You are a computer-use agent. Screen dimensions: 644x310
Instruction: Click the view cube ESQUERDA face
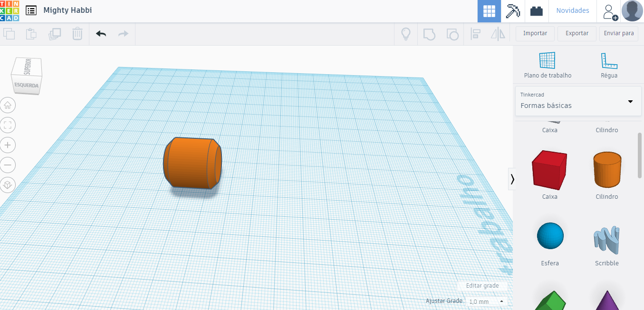click(26, 85)
